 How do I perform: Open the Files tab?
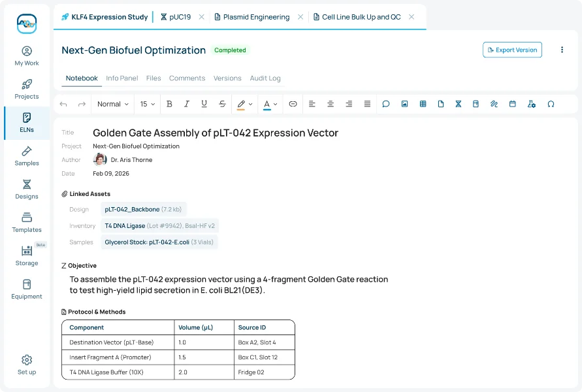154,78
